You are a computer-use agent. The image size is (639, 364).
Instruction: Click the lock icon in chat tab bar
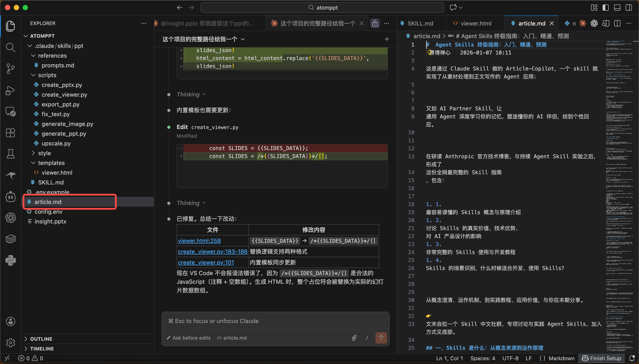click(x=375, y=23)
